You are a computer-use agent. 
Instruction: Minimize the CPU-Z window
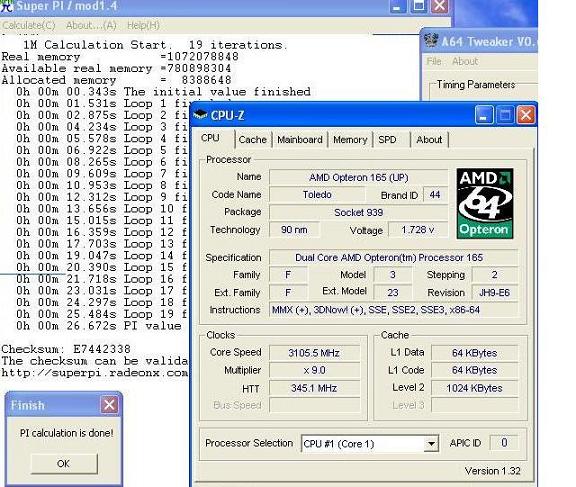484,116
